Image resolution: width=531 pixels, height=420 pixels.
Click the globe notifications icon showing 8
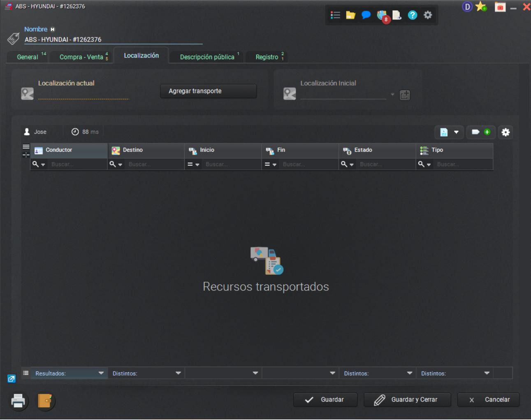point(382,15)
